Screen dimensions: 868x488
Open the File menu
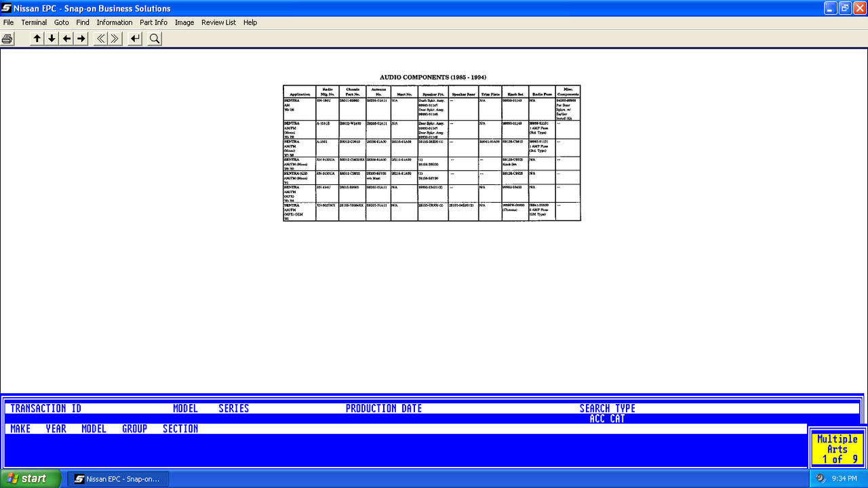8,22
